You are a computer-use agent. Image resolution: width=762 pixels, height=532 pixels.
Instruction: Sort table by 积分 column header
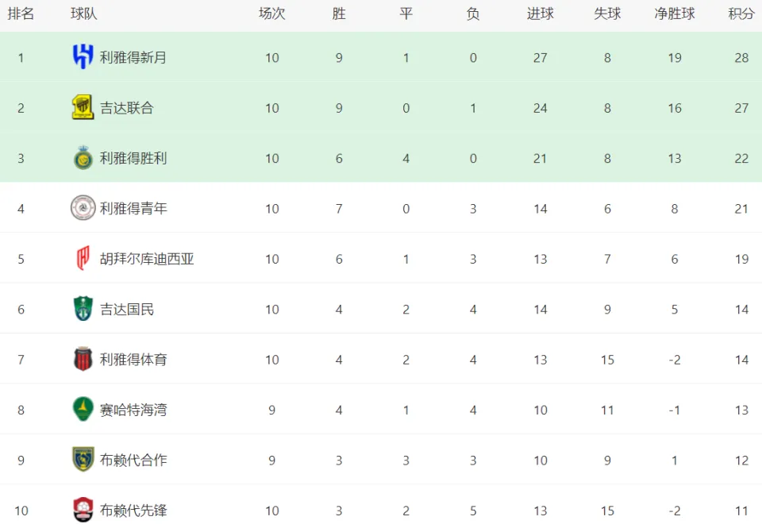741,13
